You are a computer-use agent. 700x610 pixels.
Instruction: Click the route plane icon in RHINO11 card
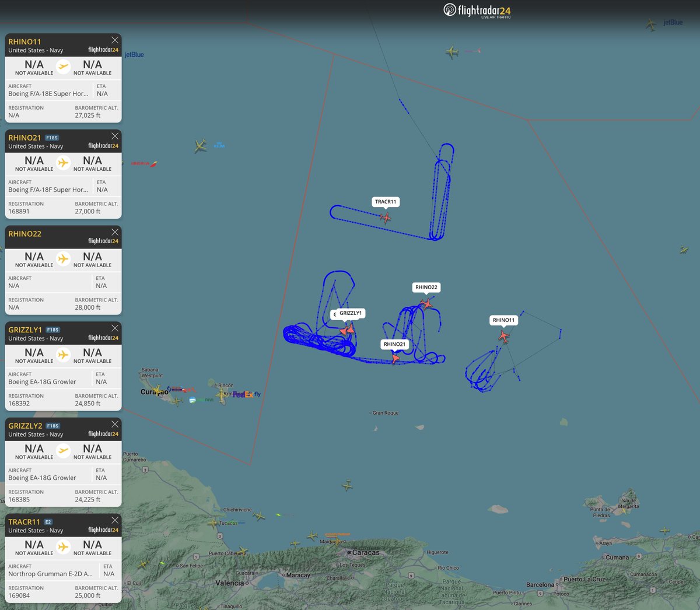click(x=63, y=66)
